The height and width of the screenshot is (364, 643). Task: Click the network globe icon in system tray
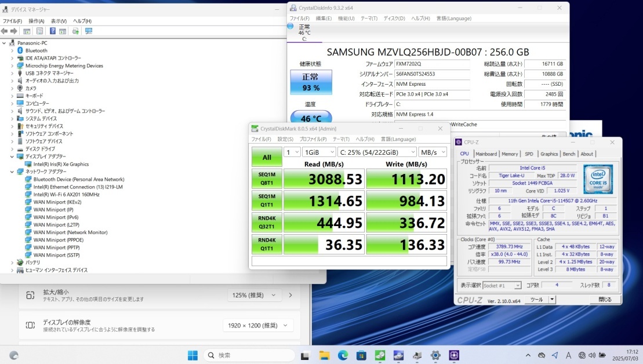coord(582,355)
